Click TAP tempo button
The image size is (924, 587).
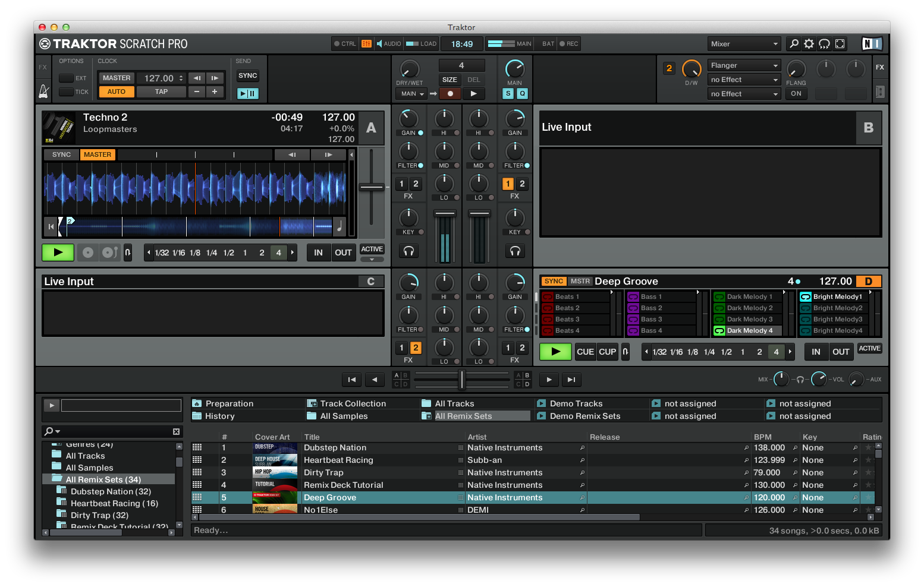tap(161, 91)
